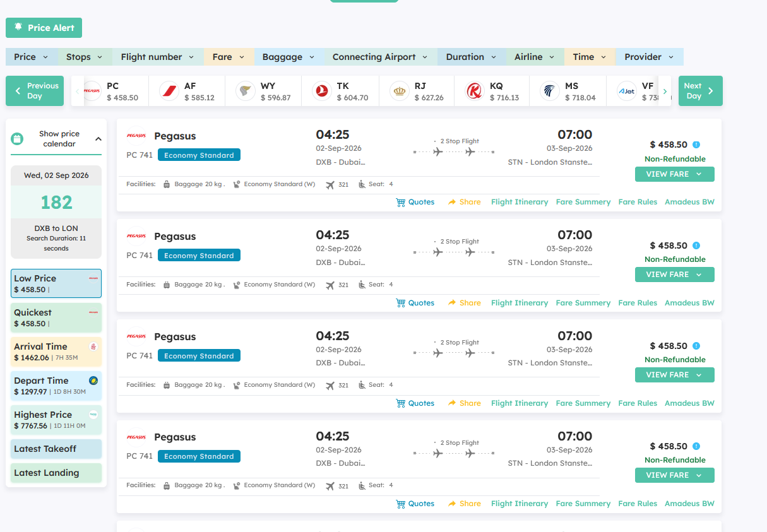Click info icon beside fourth card's price

pos(696,446)
